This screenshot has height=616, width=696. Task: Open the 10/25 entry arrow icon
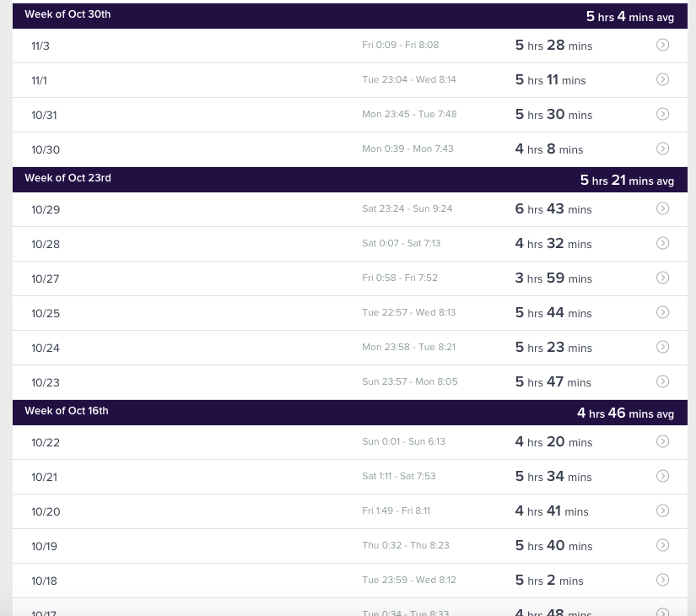coord(662,312)
